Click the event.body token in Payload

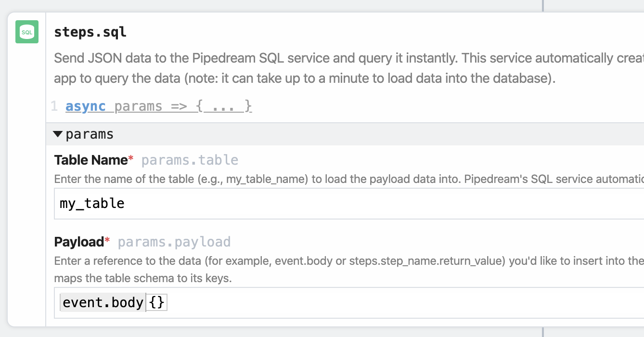102,302
